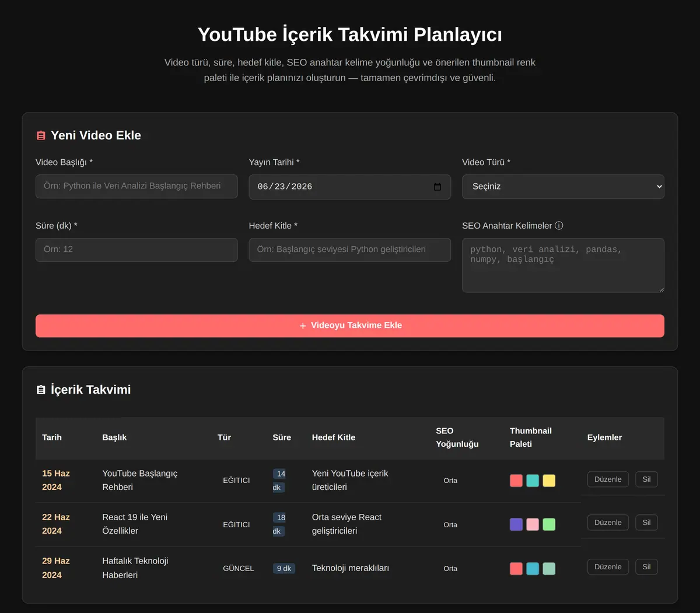The width and height of the screenshot is (700, 613).
Task: Click into the Hedef Kitle input
Action: [350, 250]
